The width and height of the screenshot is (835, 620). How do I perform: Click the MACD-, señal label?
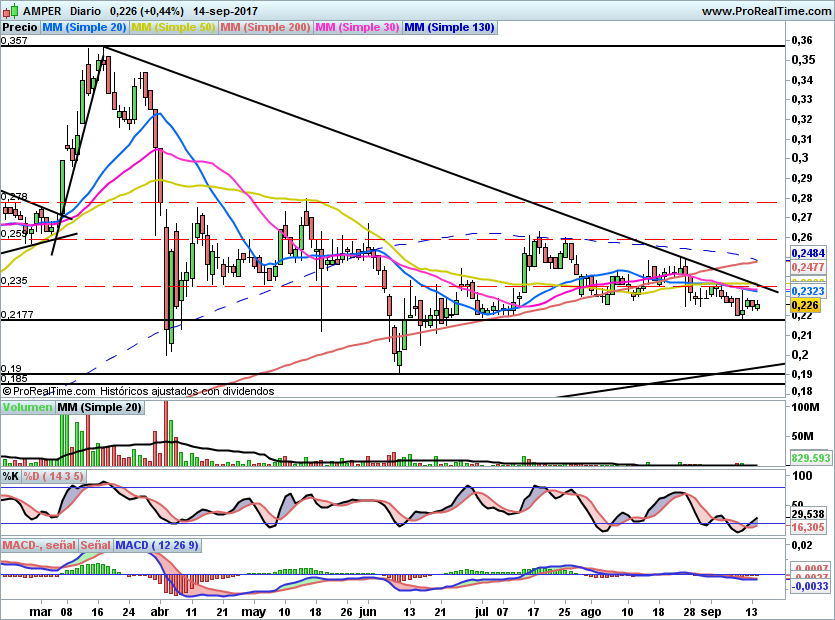click(39, 545)
